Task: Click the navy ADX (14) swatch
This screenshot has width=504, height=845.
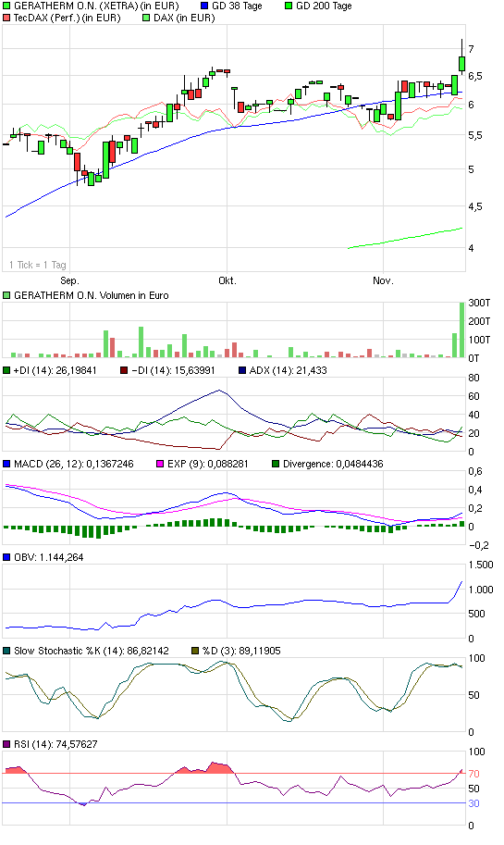Action: coord(242,370)
